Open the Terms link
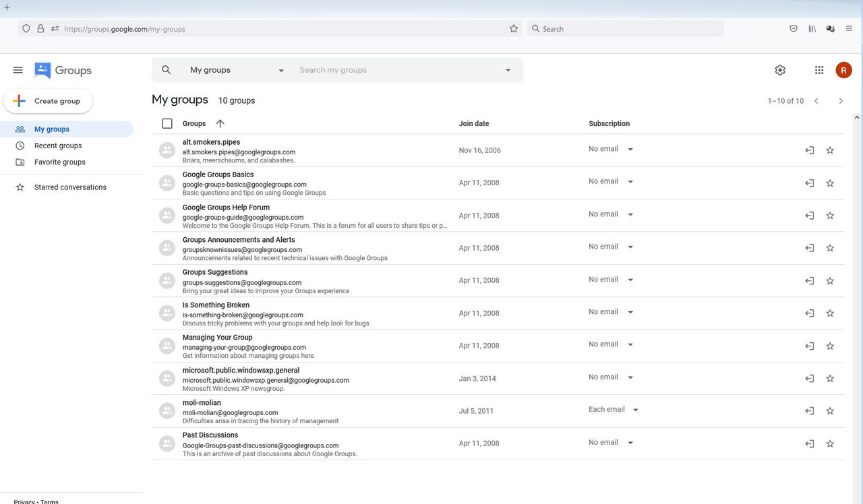This screenshot has height=504, width=863. pos(49,501)
